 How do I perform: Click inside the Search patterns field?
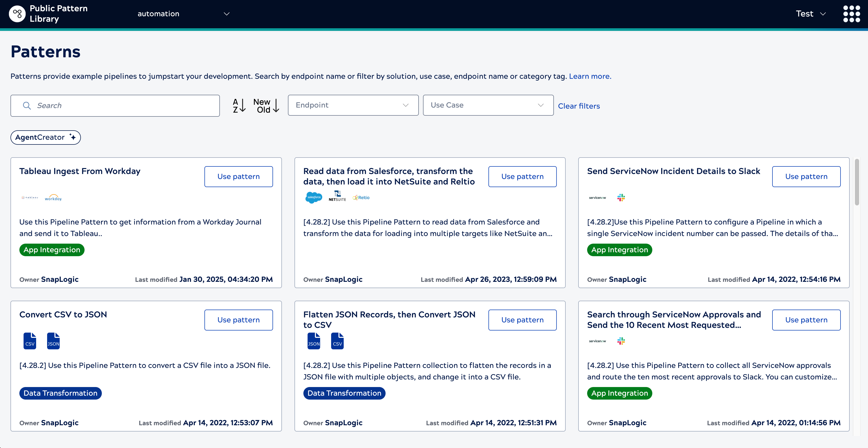point(115,105)
